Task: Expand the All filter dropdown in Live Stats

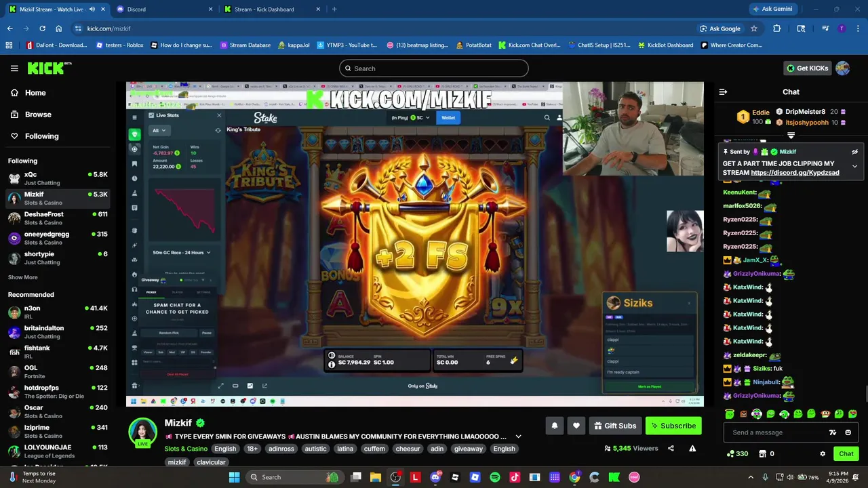Action: pyautogui.click(x=159, y=131)
